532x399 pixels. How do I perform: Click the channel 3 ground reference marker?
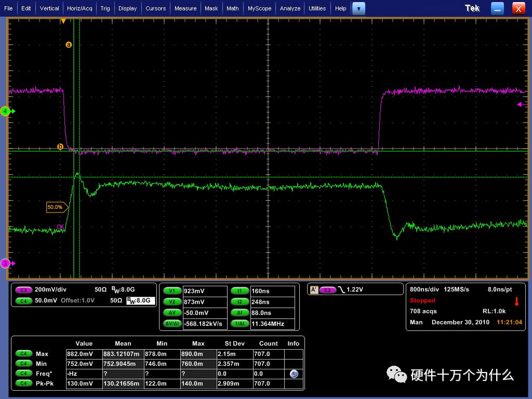[6, 263]
